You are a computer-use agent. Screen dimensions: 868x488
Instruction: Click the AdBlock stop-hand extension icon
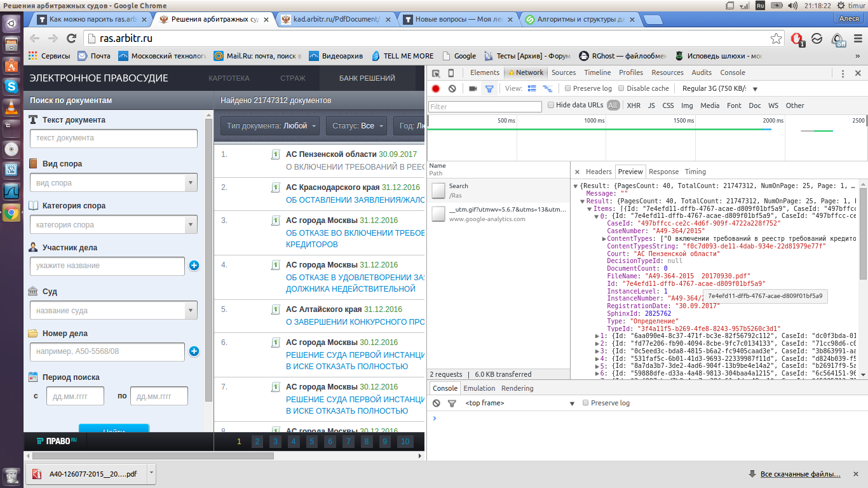point(797,39)
